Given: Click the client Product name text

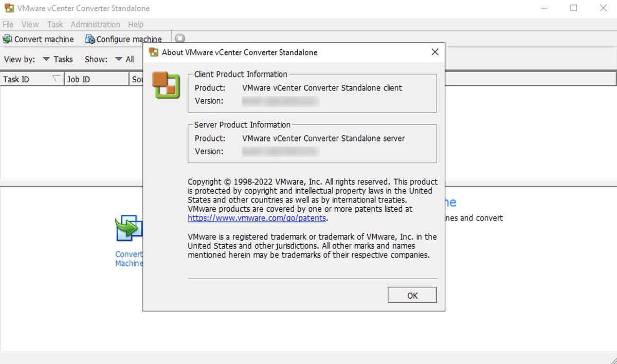Looking at the screenshot, I should click(x=322, y=88).
